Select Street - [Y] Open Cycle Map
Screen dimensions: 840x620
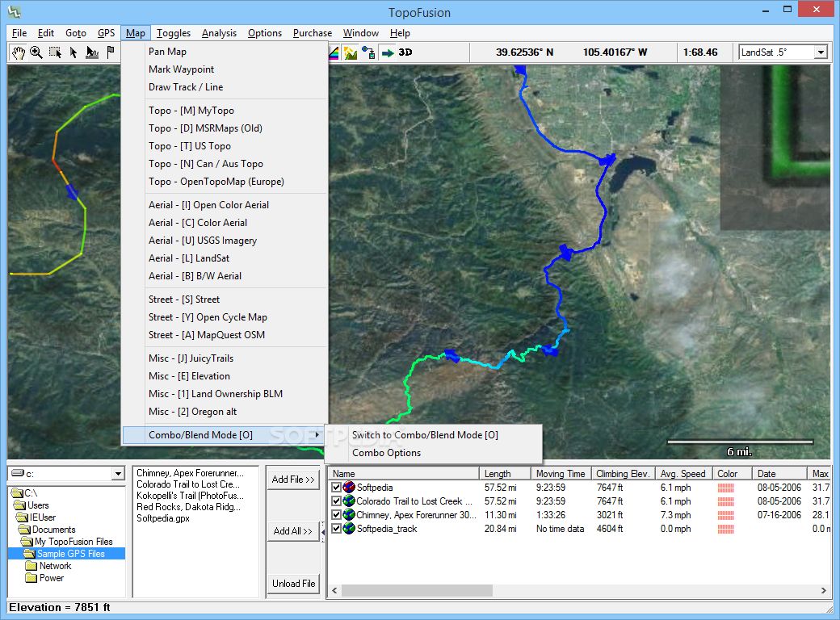coord(208,317)
